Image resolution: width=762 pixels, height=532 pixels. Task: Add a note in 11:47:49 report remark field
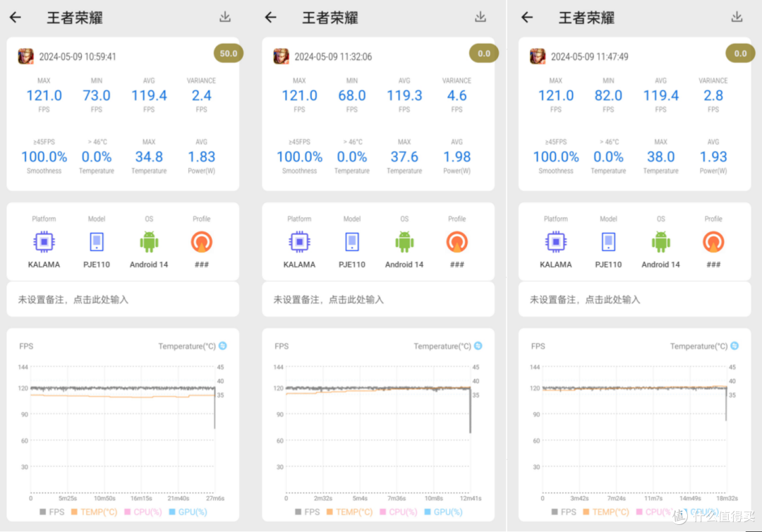(635, 300)
